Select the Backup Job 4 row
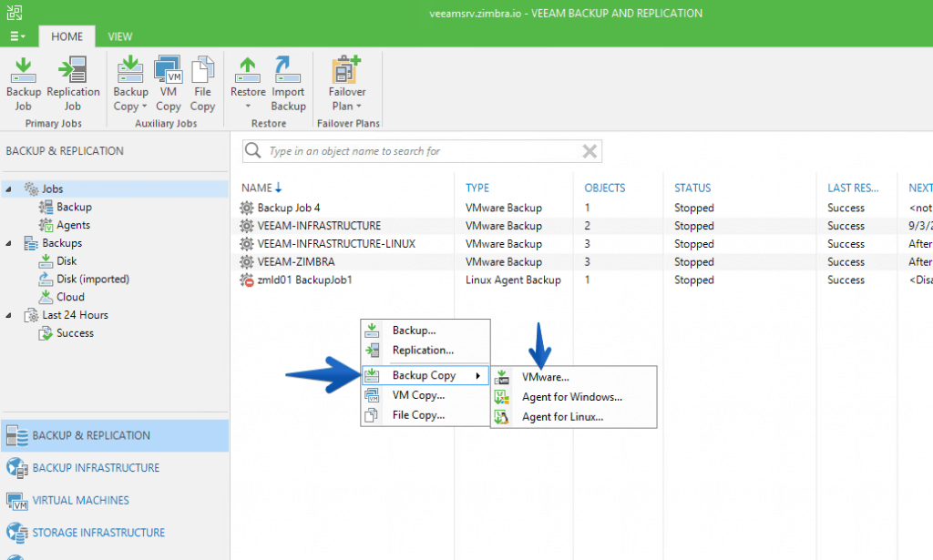Viewport: 933px width, 560px height. point(580,208)
